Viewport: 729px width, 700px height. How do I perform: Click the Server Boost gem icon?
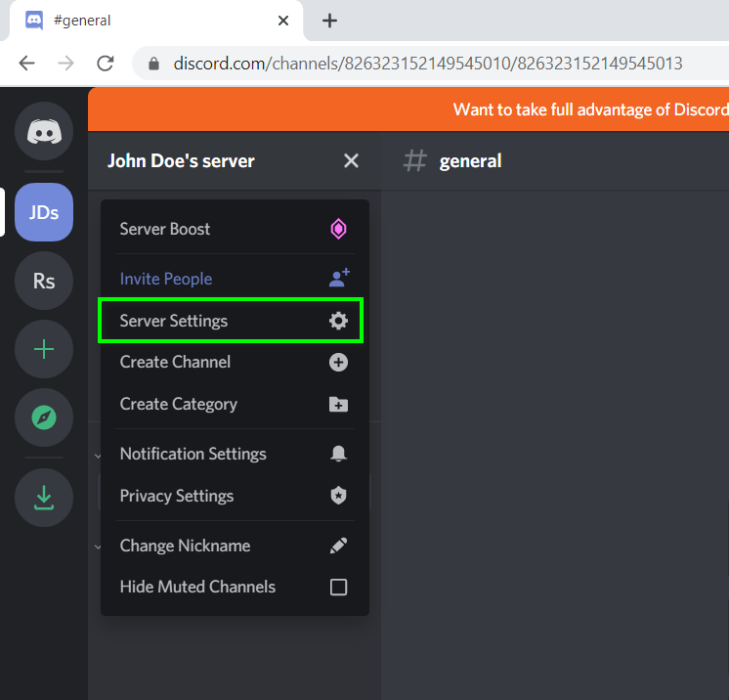338,229
